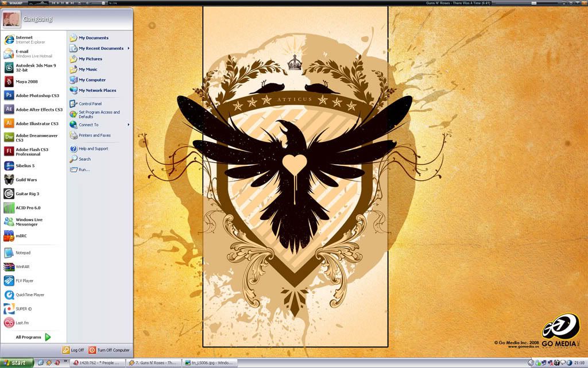Image resolution: width=588 pixels, height=368 pixels.
Task: Launch WinRAR
Action: tap(33, 267)
